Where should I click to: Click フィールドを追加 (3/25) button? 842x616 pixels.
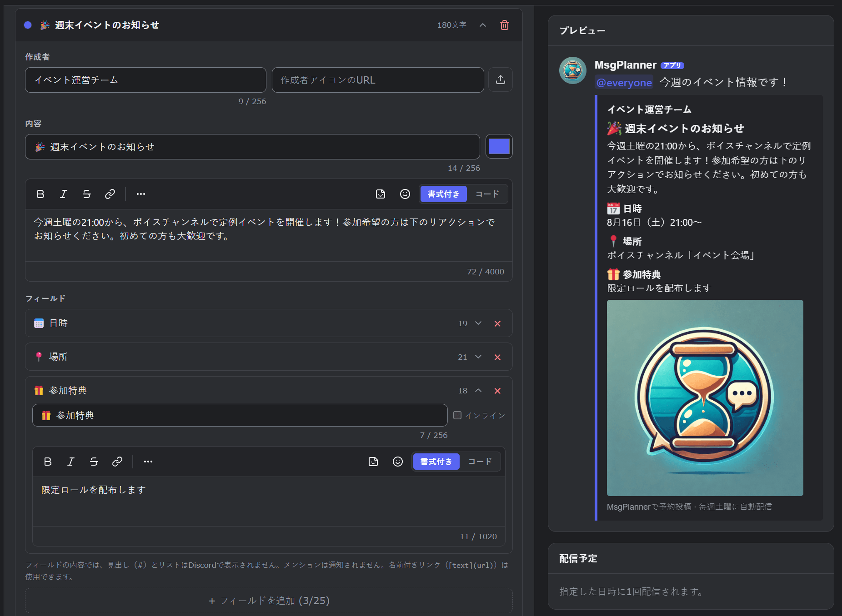pos(269,601)
